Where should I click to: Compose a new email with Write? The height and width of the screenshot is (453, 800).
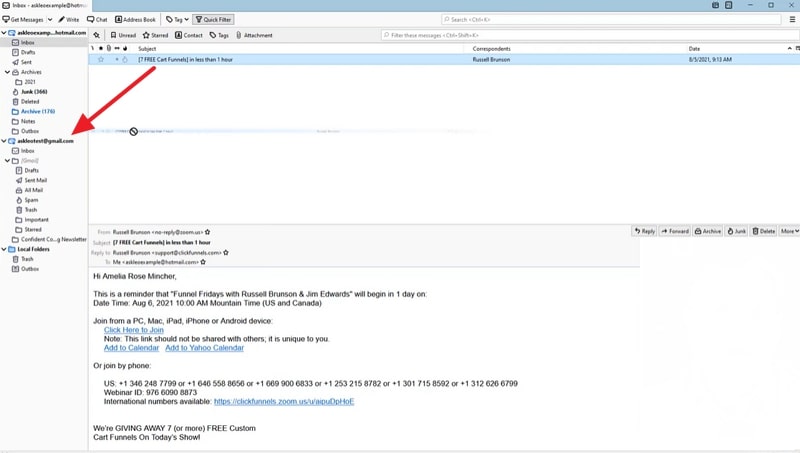pyautogui.click(x=68, y=19)
